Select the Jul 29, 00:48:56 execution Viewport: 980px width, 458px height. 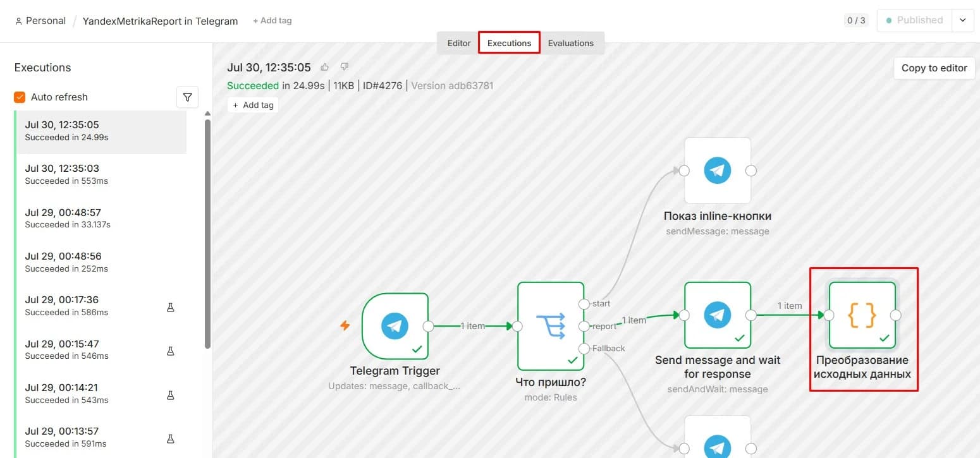(102, 263)
